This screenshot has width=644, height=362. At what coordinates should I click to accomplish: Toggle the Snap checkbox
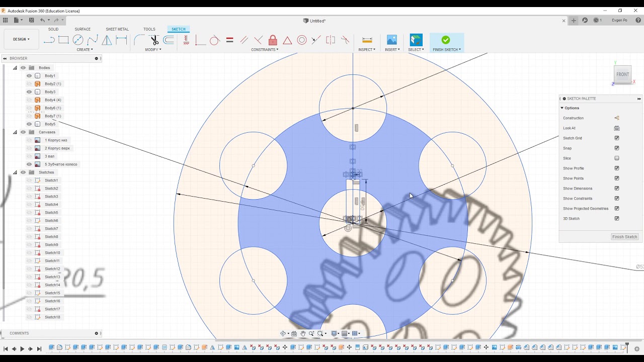[x=617, y=148]
